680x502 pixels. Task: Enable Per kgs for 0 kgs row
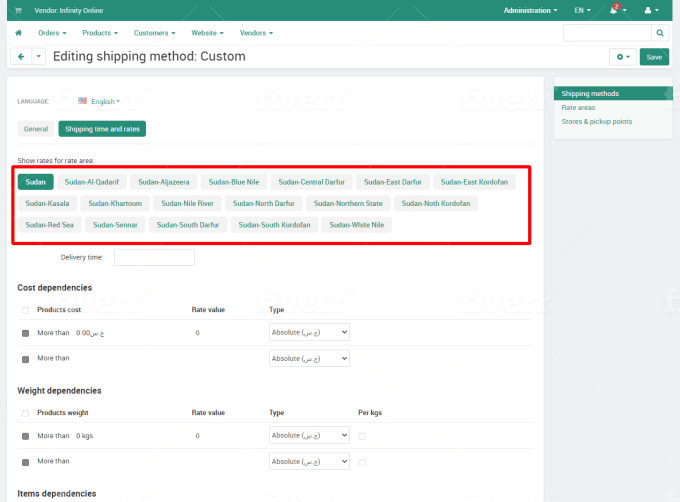coord(362,436)
